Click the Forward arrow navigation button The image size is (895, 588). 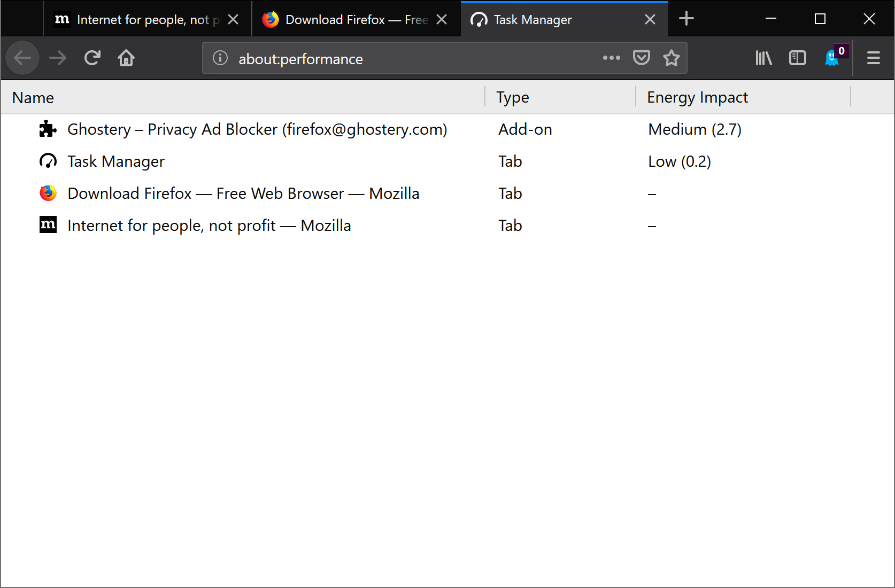(x=58, y=58)
